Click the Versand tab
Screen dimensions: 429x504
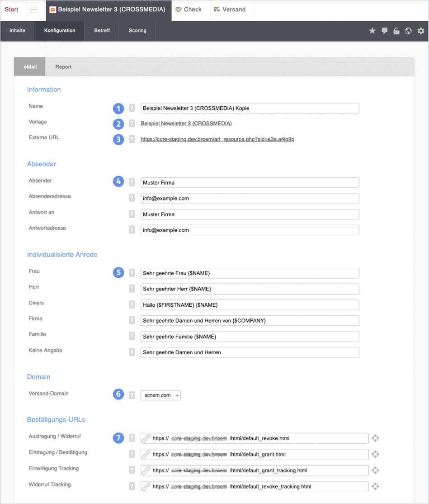pyautogui.click(x=230, y=10)
